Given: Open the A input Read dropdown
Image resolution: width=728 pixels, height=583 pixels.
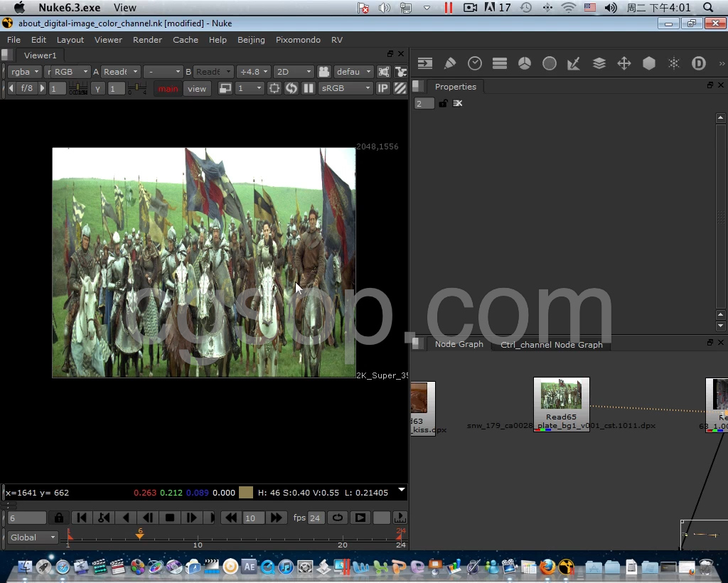Looking at the screenshot, I should pyautogui.click(x=120, y=72).
